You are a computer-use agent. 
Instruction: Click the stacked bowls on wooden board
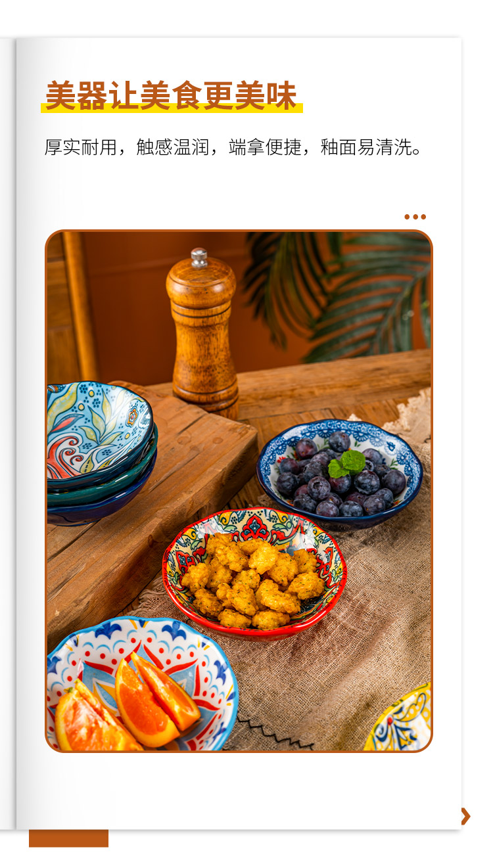pos(100,453)
